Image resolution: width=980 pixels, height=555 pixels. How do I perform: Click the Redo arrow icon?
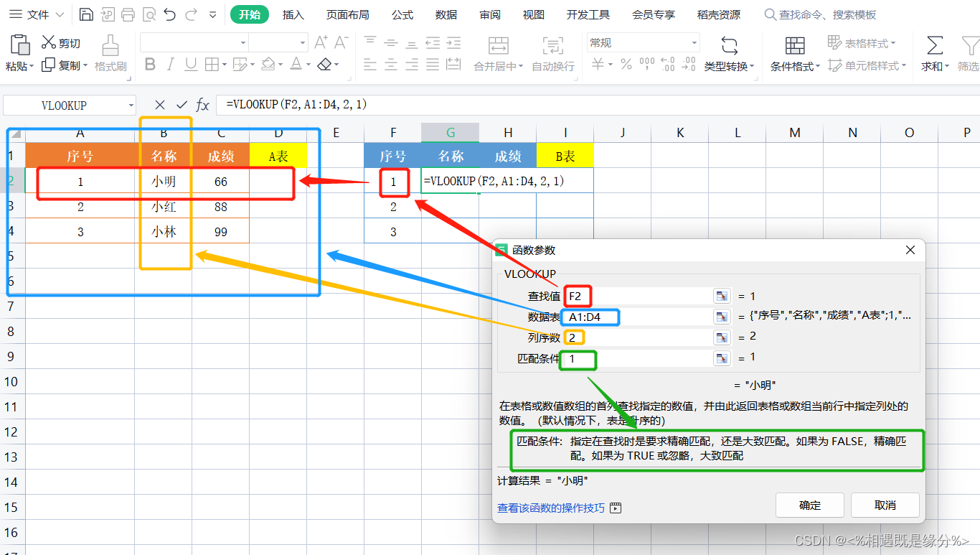191,14
